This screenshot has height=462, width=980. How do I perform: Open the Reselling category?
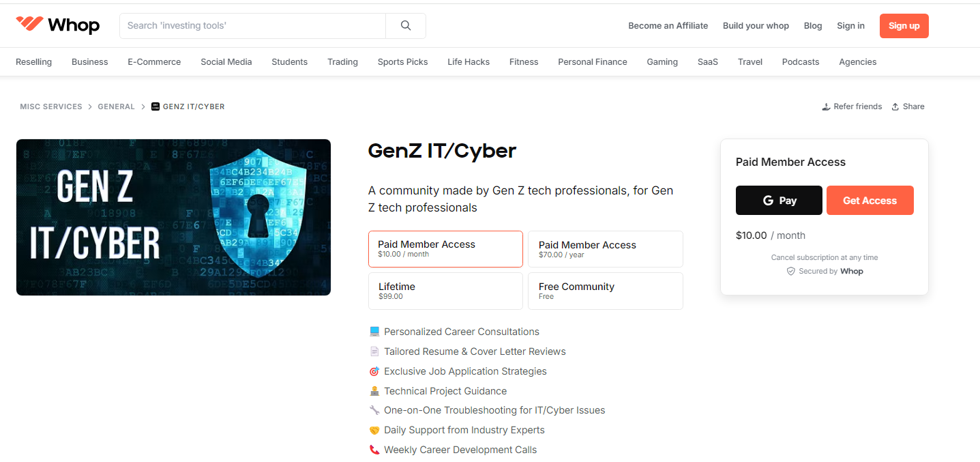(33, 62)
